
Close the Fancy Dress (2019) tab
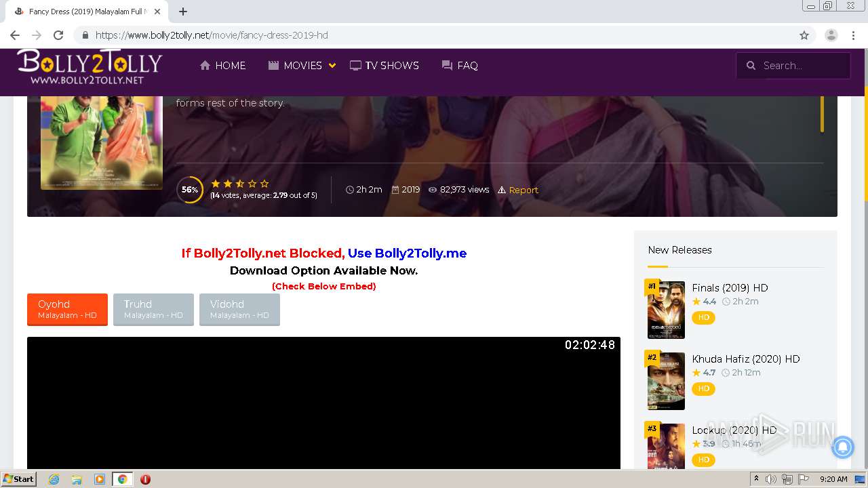157,12
